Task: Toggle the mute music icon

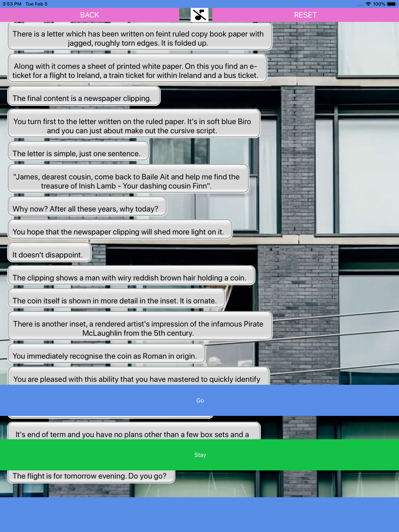Action: click(x=199, y=15)
